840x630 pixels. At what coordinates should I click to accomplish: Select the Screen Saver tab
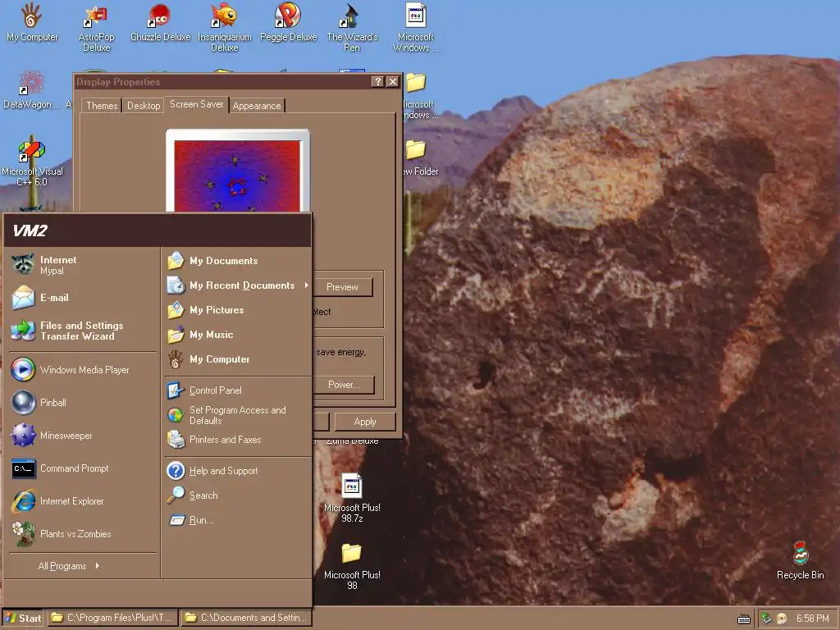coord(197,104)
